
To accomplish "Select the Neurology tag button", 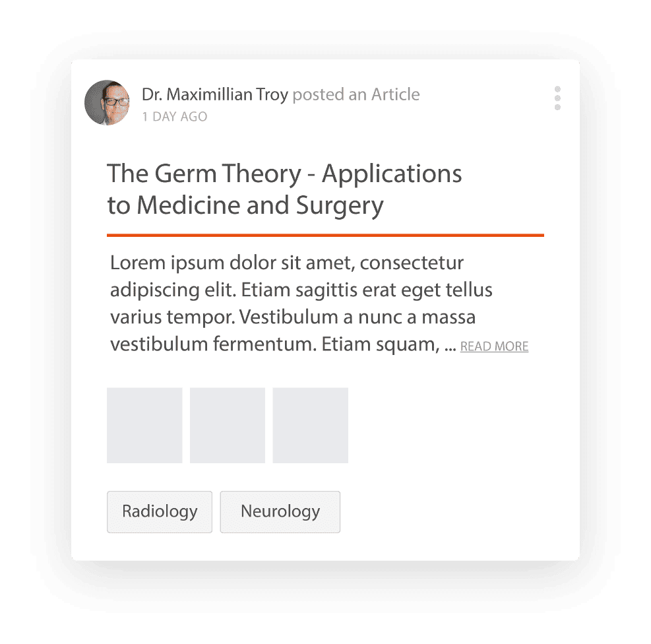I will click(280, 511).
